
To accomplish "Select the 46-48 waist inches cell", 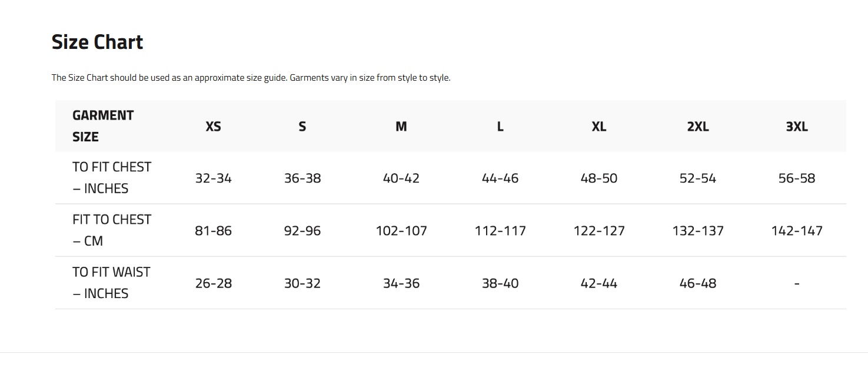I will pyautogui.click(x=698, y=283).
